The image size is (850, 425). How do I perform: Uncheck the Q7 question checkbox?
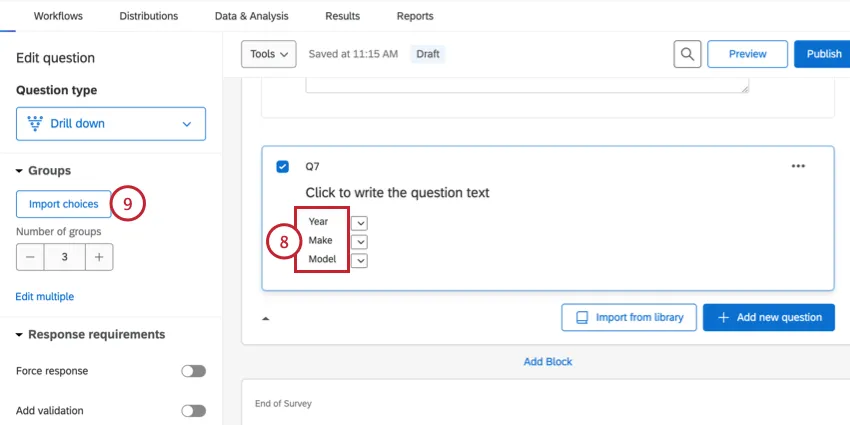tap(282, 166)
